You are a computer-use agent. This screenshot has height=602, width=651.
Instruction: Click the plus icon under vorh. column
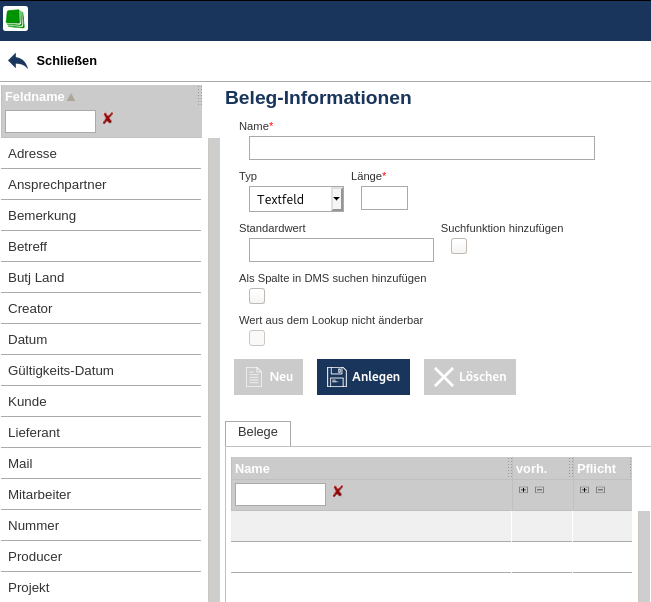coord(523,490)
